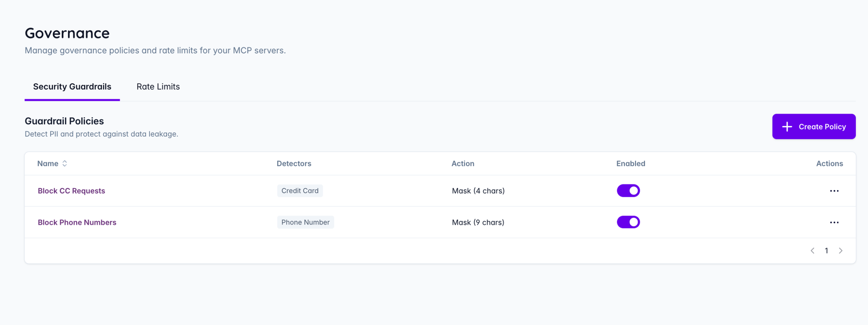Click the Action column header
The height and width of the screenshot is (325, 868).
[462, 163]
